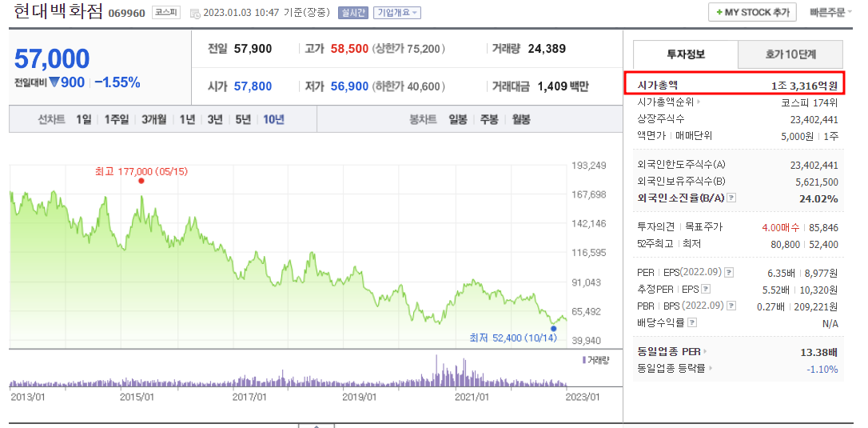Select the 1년 line chart period
The height and width of the screenshot is (428, 868).
pos(187,119)
